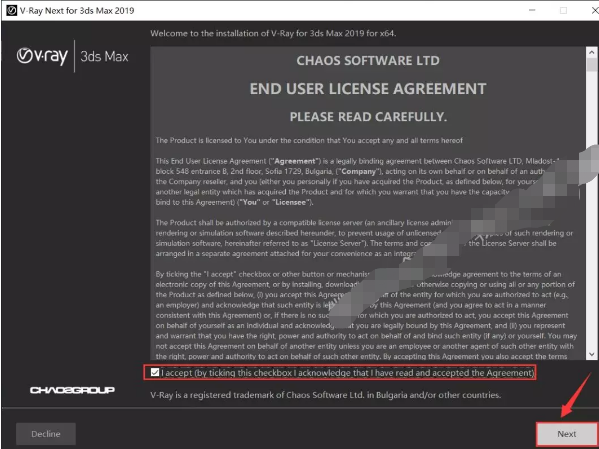This screenshot has width=599, height=449.
Task: Click the PLEASE READ CAREFULLY heading
Action: tap(368, 117)
